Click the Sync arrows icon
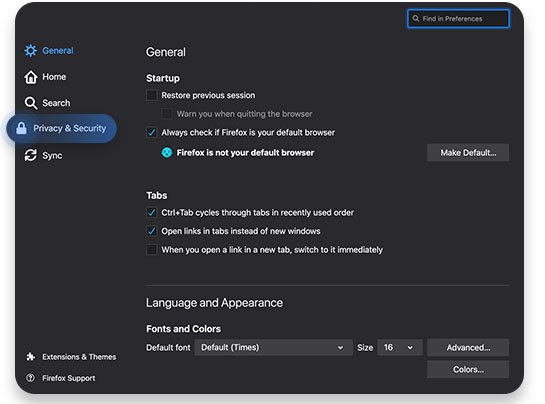The width and height of the screenshot is (545, 404). (31, 155)
